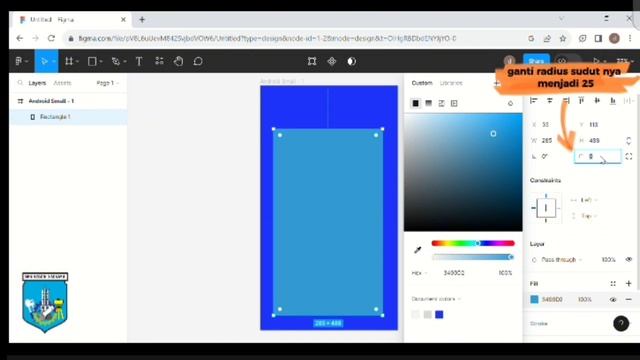
Task: Switch to the Layers tab
Action: pos(37,83)
